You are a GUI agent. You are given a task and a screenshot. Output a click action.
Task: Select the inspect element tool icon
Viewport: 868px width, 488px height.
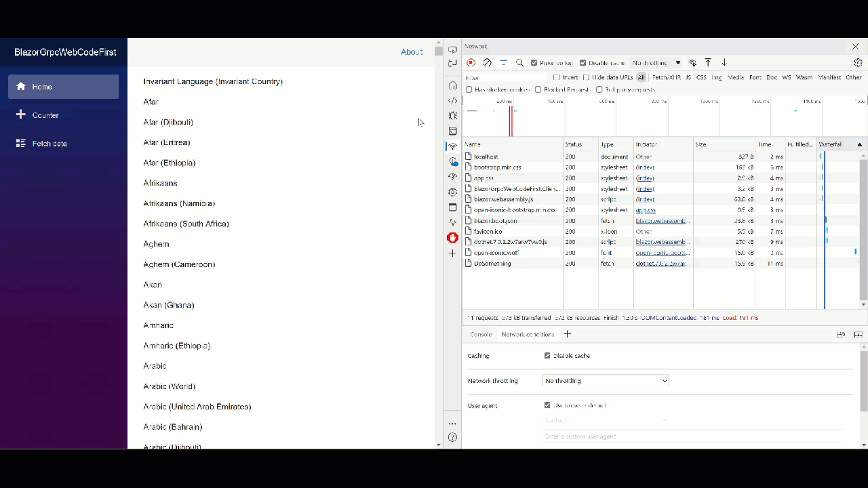pos(452,50)
